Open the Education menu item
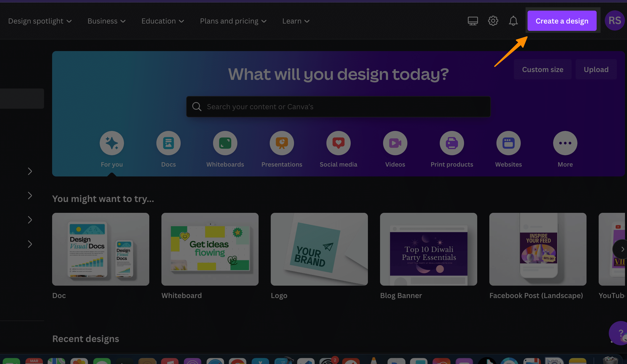 pos(163,21)
